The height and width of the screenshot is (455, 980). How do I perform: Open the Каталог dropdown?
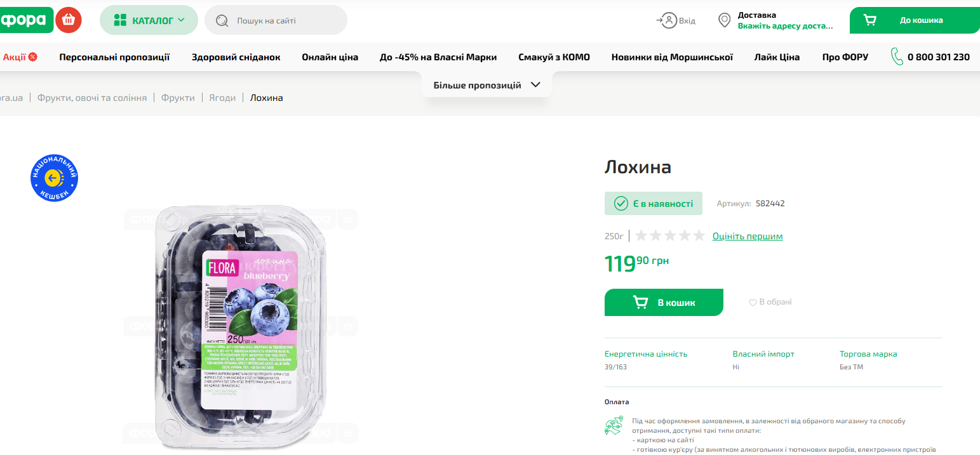coord(149,20)
